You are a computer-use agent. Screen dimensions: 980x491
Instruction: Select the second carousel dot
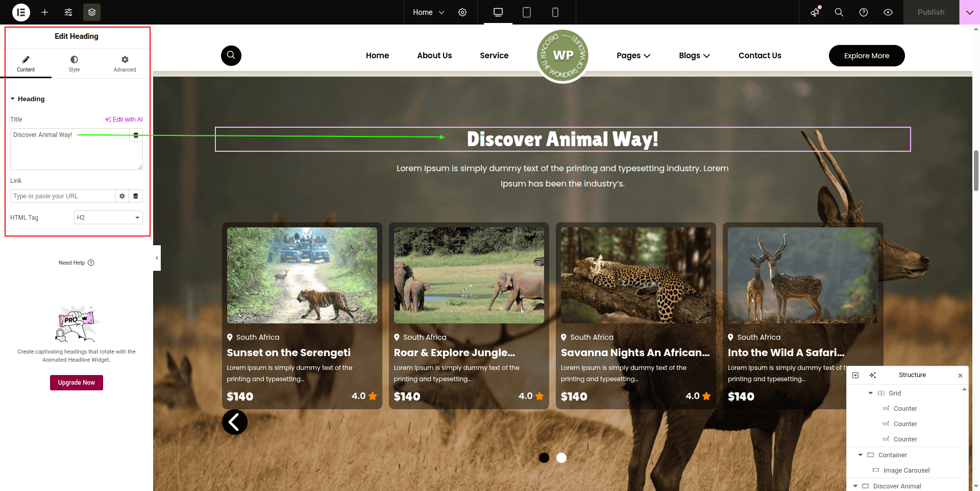561,458
